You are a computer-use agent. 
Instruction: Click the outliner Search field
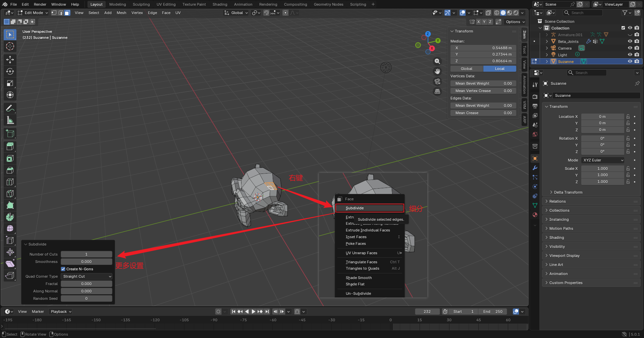pyautogui.click(x=583, y=13)
